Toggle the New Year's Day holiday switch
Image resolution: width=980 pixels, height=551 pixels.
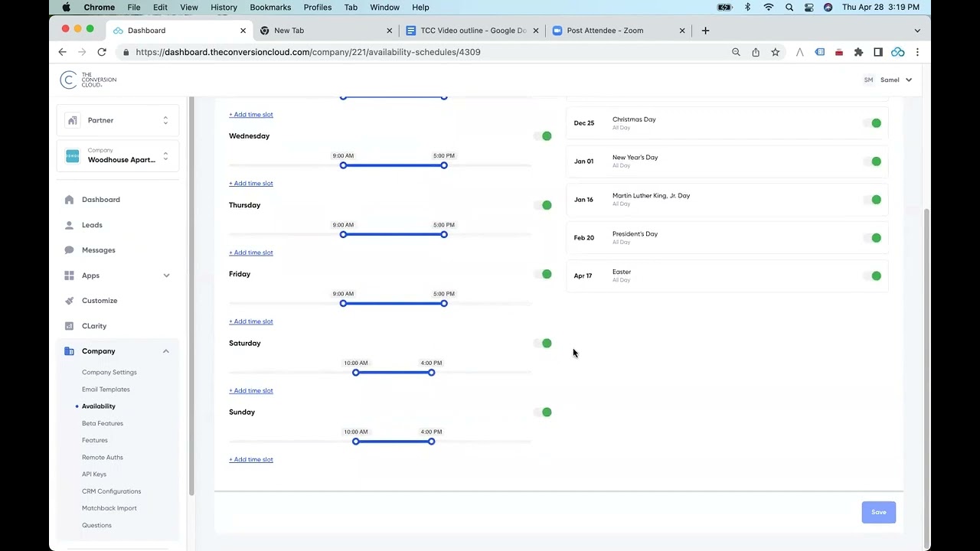coord(872,161)
